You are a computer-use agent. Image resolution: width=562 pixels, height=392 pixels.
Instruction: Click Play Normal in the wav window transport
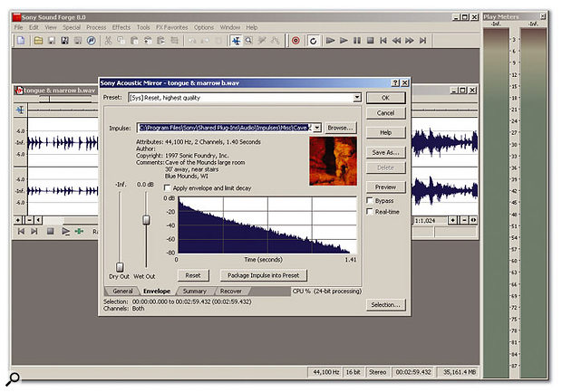pyautogui.click(x=65, y=232)
